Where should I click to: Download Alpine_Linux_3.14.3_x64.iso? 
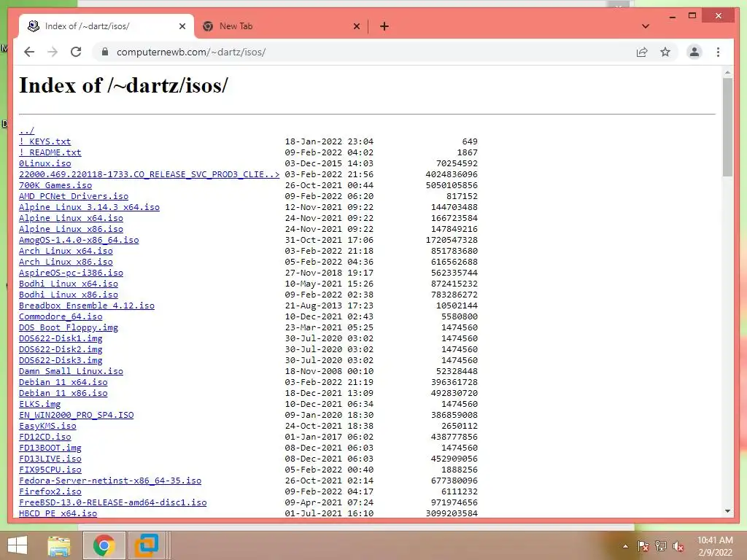coord(89,207)
